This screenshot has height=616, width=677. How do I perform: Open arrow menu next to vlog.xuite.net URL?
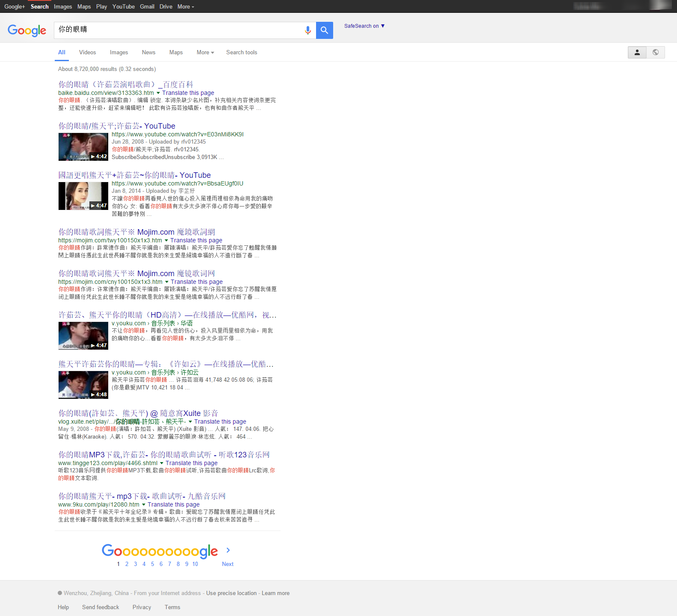190,421
